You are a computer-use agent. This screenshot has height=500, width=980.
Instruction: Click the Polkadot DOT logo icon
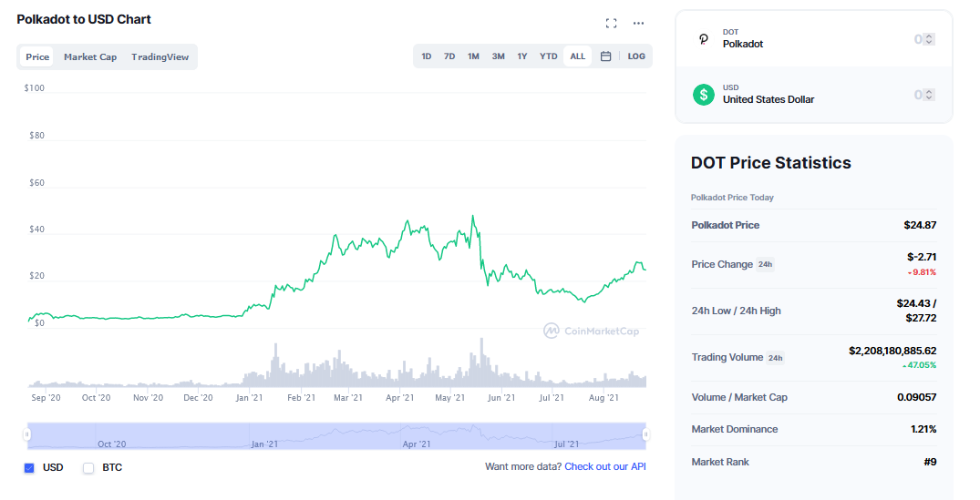(703, 39)
